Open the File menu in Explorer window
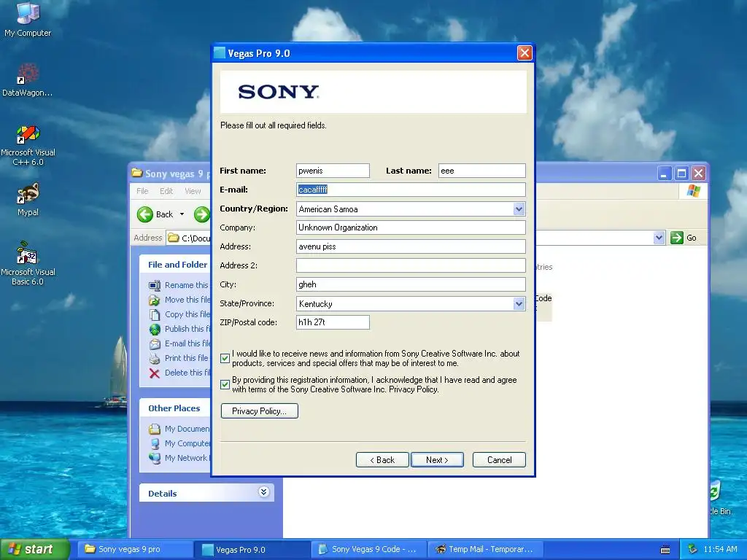 [x=142, y=191]
